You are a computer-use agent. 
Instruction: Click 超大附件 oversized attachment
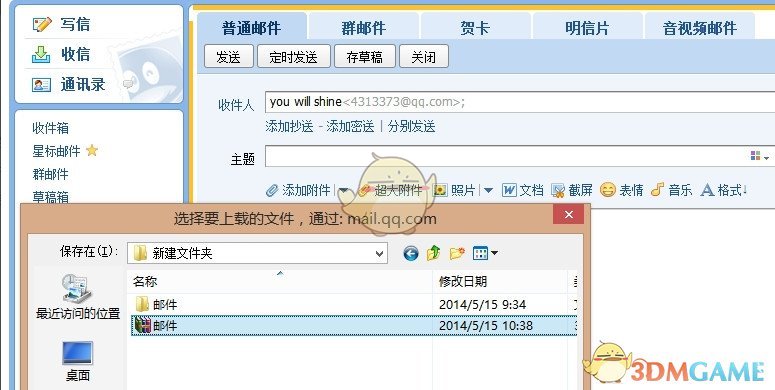(390, 190)
